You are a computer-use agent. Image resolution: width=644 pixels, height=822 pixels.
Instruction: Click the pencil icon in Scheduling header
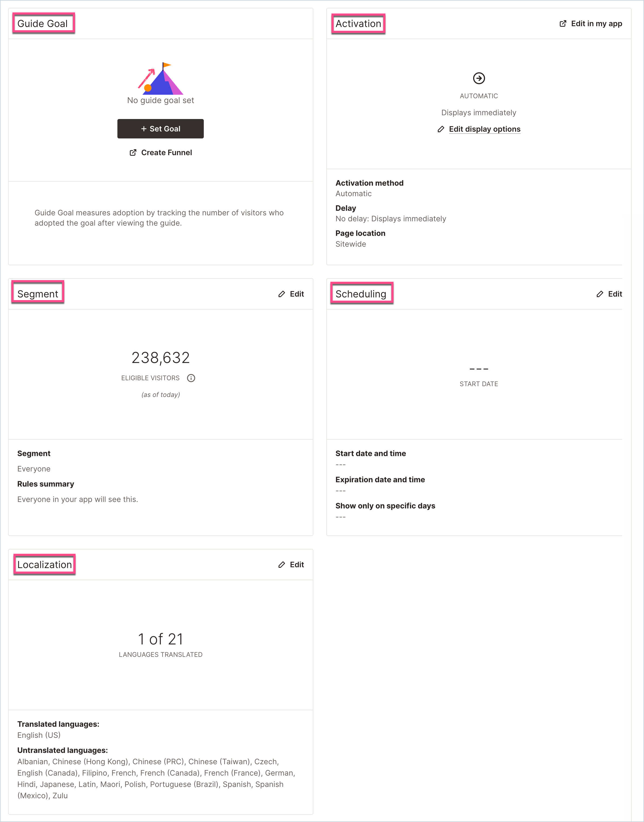[x=600, y=294]
